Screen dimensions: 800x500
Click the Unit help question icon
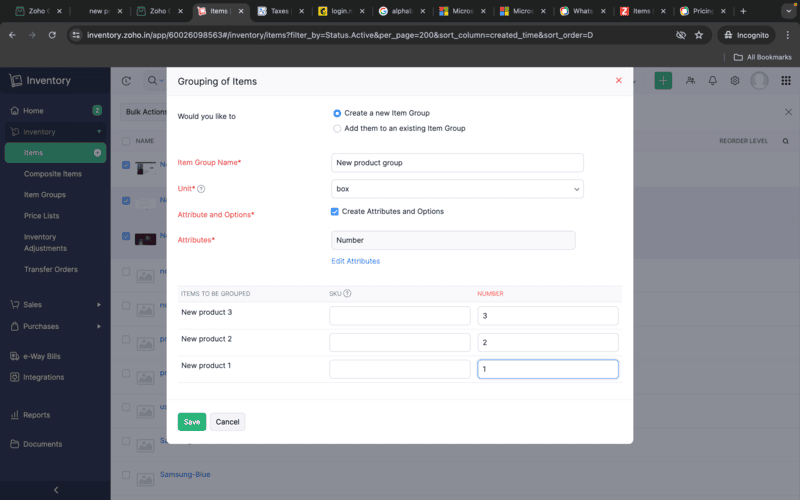[x=201, y=189]
